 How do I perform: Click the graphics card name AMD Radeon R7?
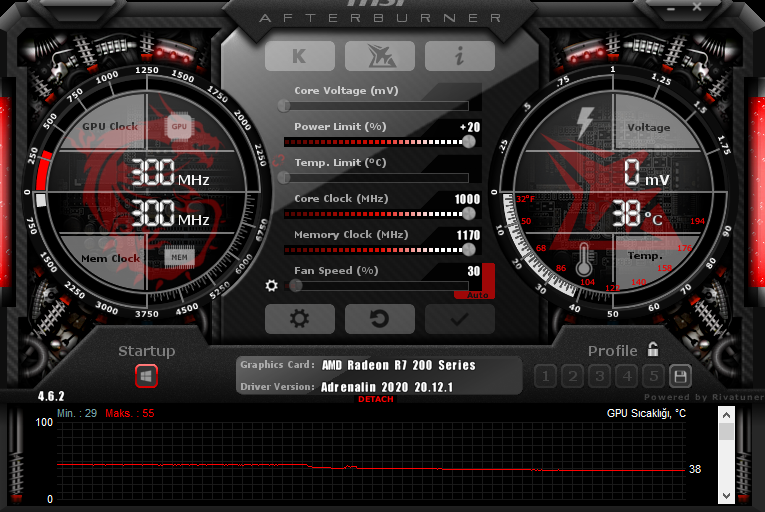click(398, 365)
